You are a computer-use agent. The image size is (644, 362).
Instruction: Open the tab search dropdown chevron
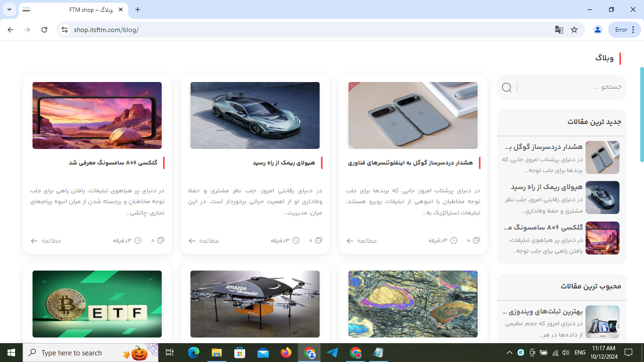click(x=9, y=9)
